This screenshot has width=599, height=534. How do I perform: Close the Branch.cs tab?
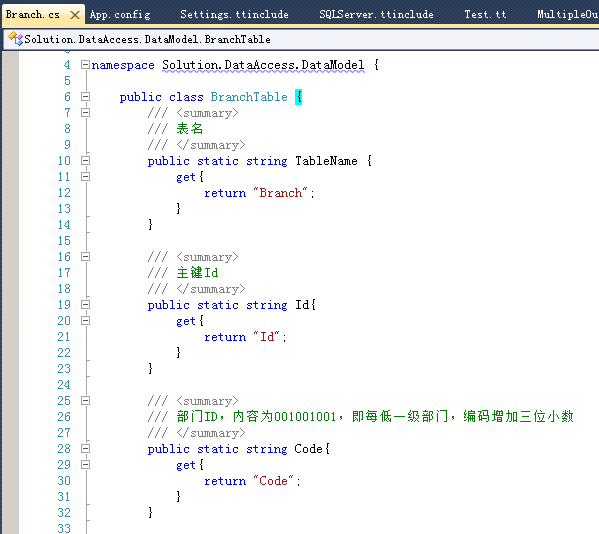[75, 15]
